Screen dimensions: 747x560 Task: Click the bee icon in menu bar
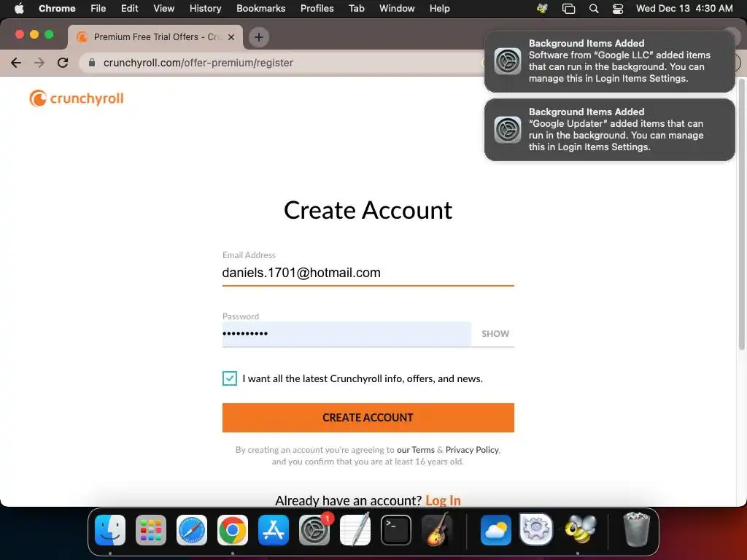(x=542, y=8)
